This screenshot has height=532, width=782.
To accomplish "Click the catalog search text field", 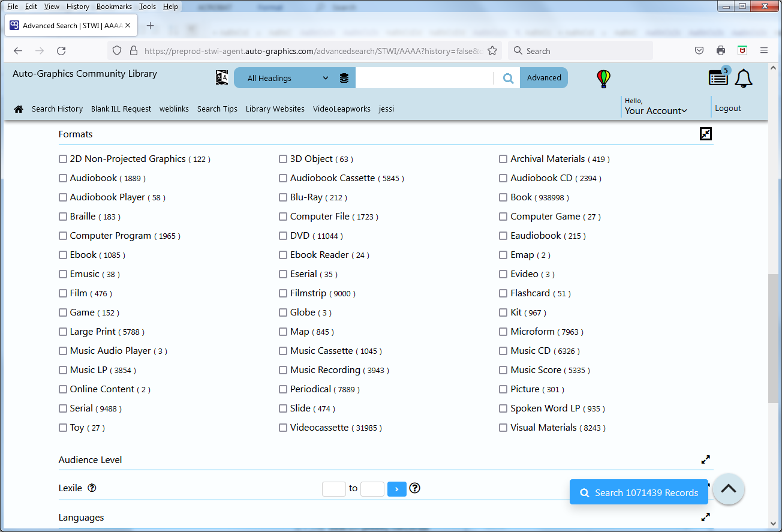I will [x=425, y=78].
